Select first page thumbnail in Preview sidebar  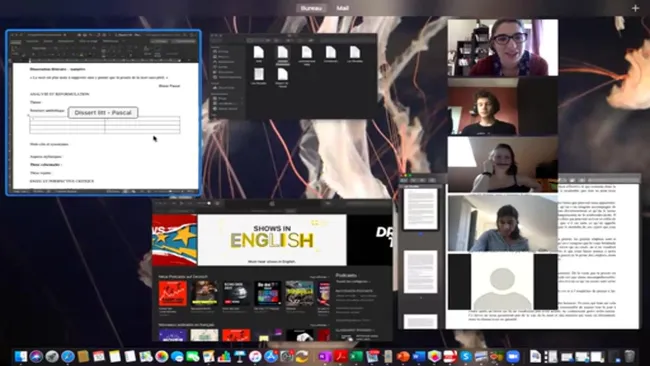coord(420,209)
